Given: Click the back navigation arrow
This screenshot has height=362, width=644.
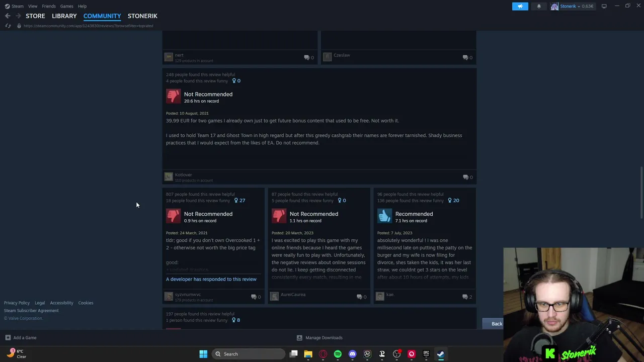Looking at the screenshot, I should [x=8, y=16].
